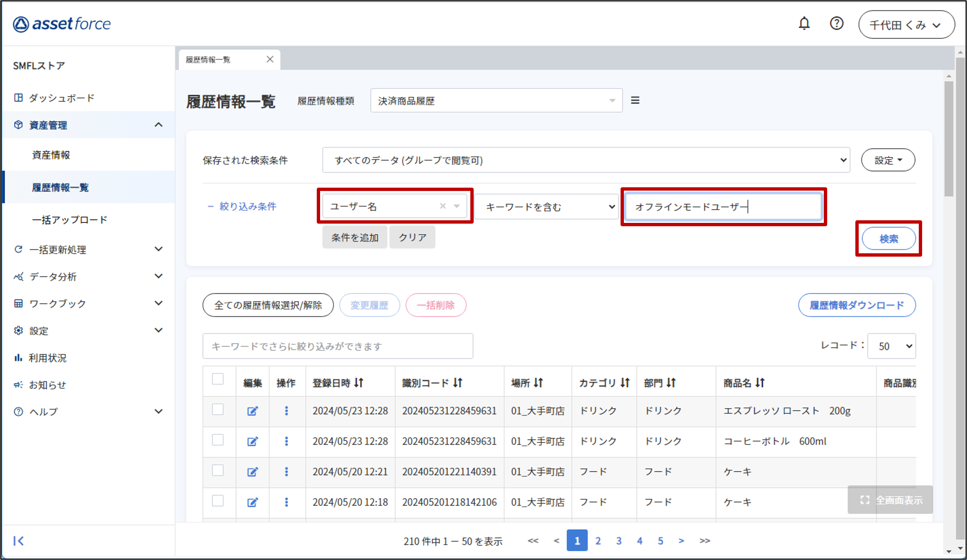Click 履歴情報ダウンロード button
Screen dimensions: 967x560
[856, 305]
